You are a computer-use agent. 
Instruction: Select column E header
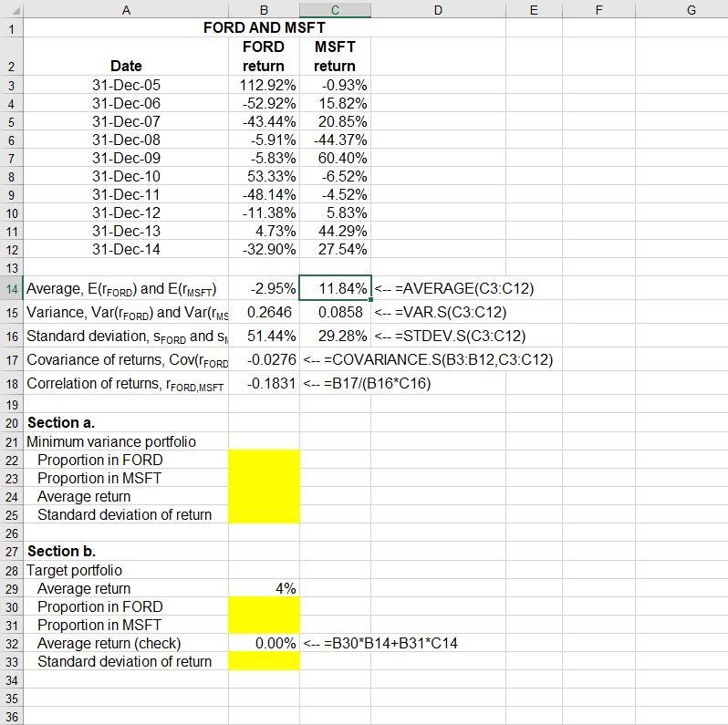tap(534, 9)
